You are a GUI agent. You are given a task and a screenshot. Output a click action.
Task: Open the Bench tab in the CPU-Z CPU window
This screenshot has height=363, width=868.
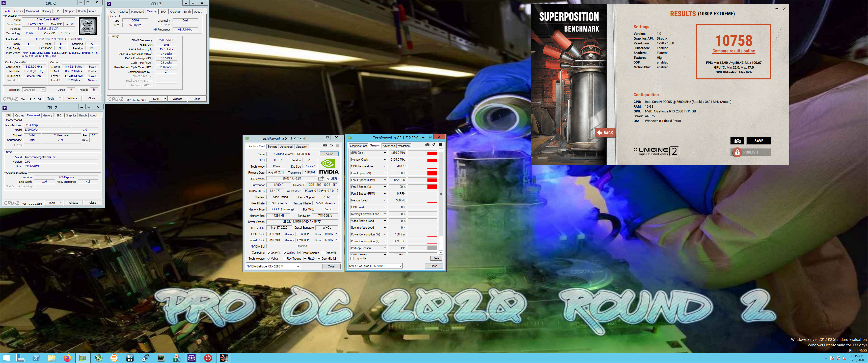[82, 11]
